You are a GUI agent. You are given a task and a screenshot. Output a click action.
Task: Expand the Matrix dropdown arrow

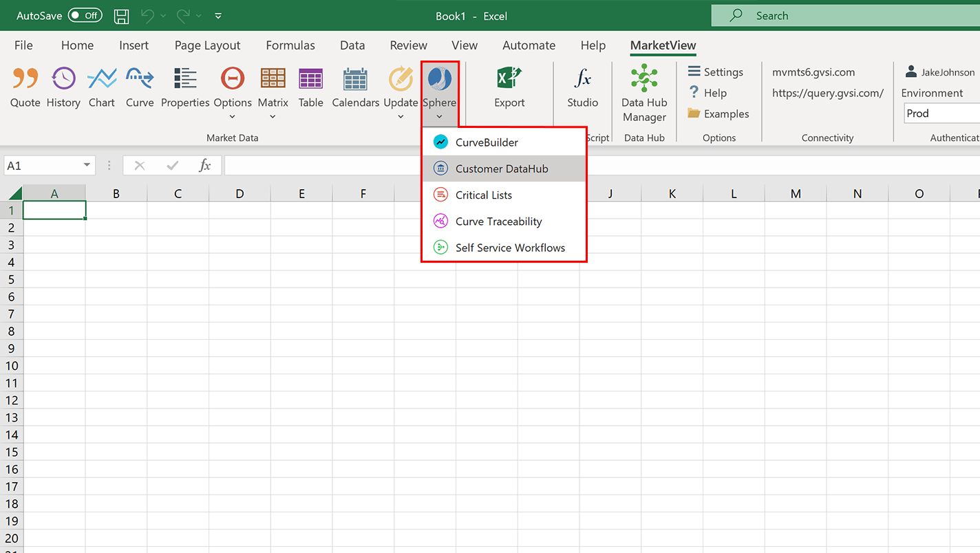(x=273, y=117)
